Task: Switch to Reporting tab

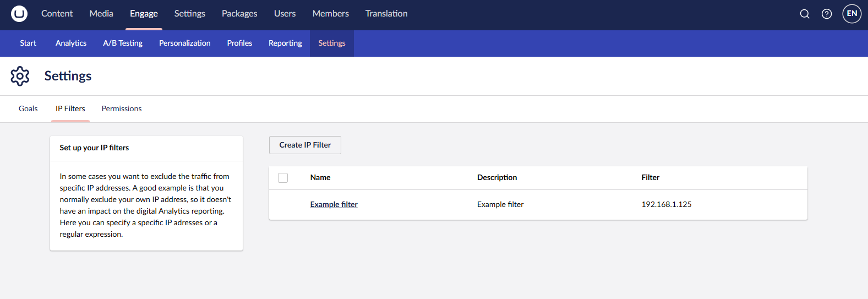Action: coord(285,43)
